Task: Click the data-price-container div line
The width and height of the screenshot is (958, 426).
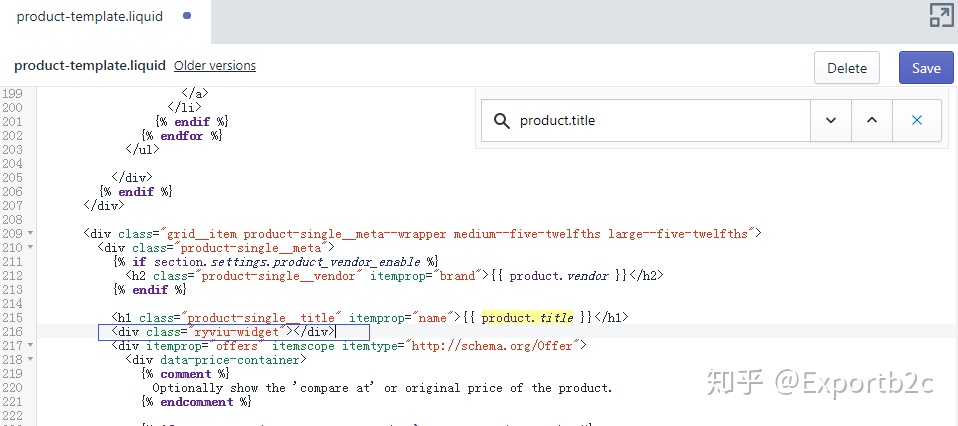Action: pos(216,360)
